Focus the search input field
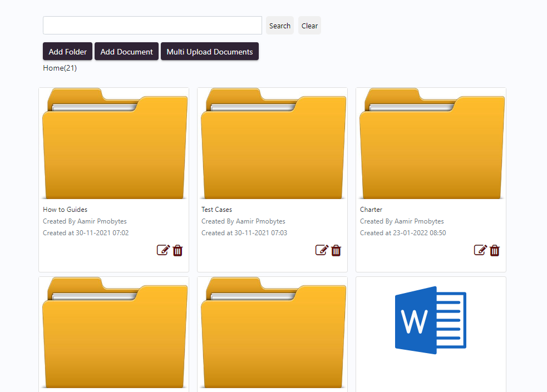The image size is (547, 392). point(152,26)
